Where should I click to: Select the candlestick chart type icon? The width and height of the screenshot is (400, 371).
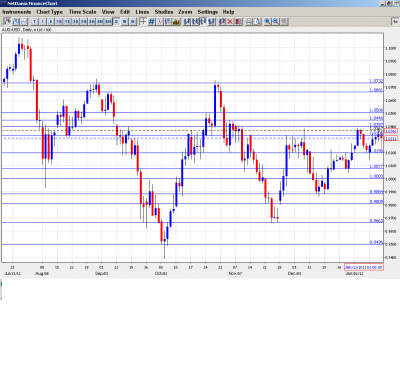click(x=7, y=22)
